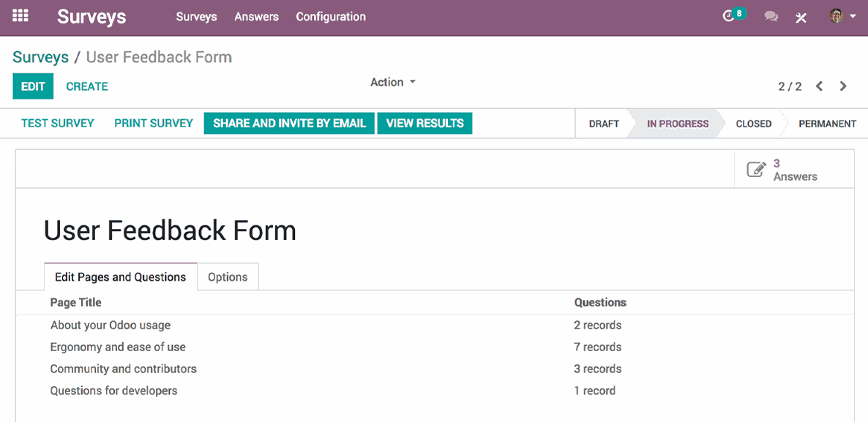Select the Answers menu item
The height and width of the screenshot is (422, 868).
tap(256, 17)
